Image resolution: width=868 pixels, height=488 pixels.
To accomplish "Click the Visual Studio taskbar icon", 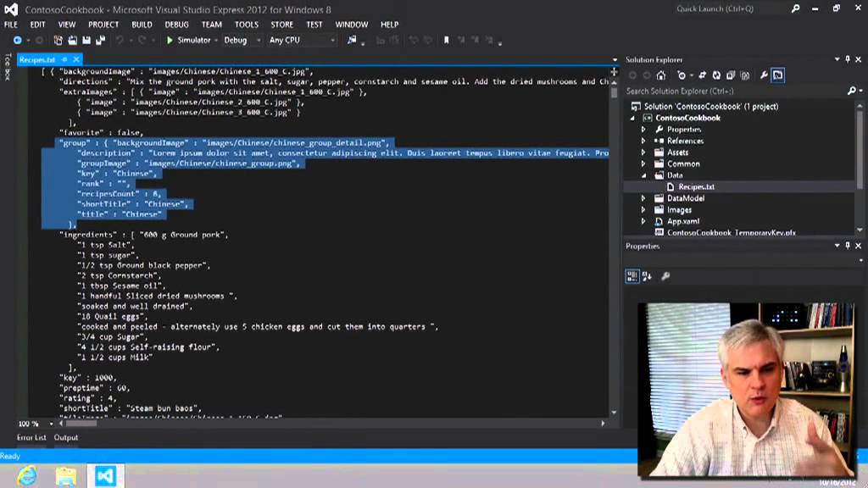I will (x=105, y=476).
